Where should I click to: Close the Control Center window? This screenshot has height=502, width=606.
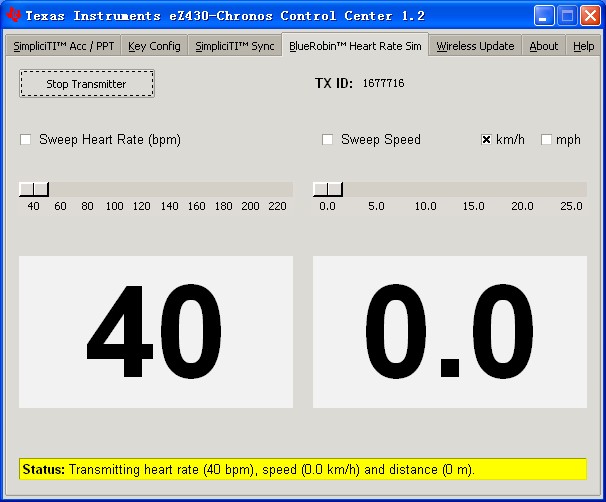[x=590, y=16]
